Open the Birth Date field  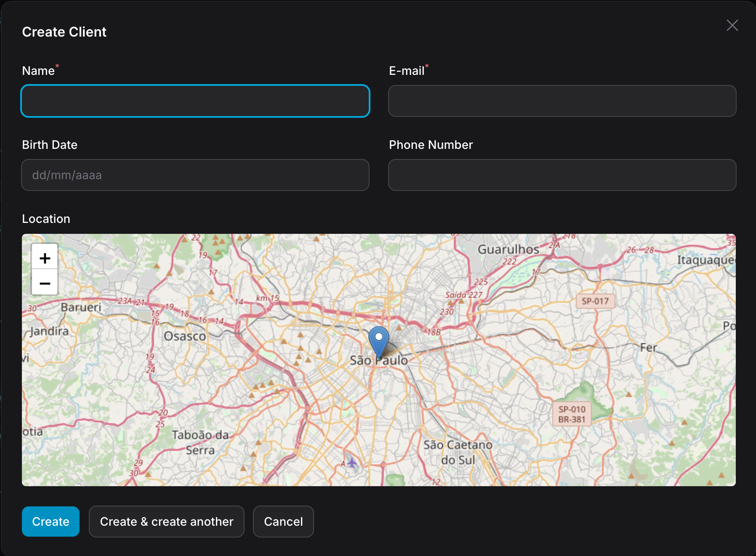pos(195,175)
